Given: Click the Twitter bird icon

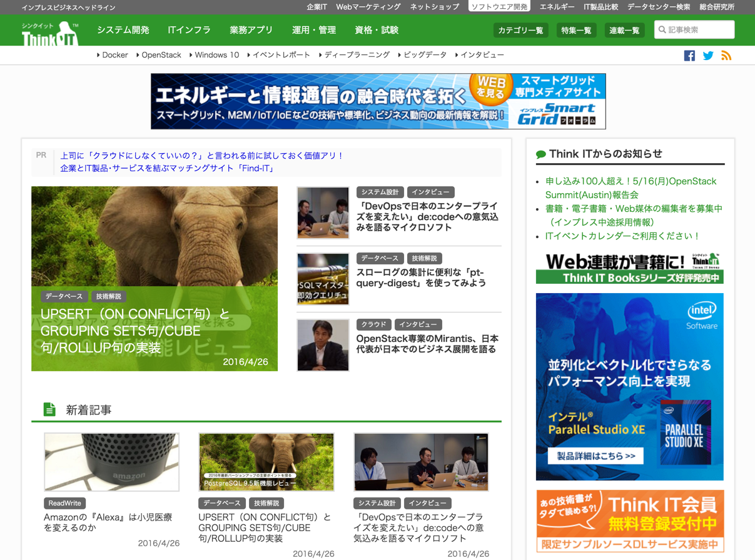Looking at the screenshot, I should pyautogui.click(x=708, y=56).
